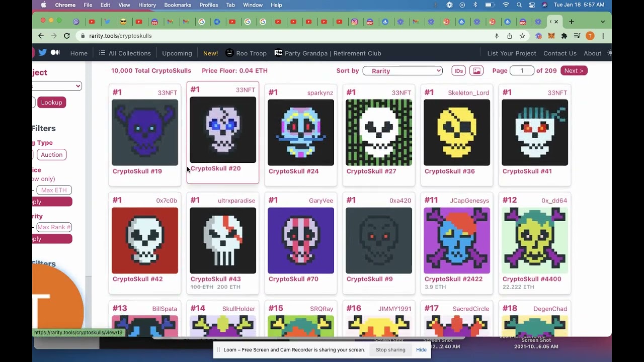Open the media control playlist icon
The height and width of the screenshot is (362, 644).
point(577,36)
